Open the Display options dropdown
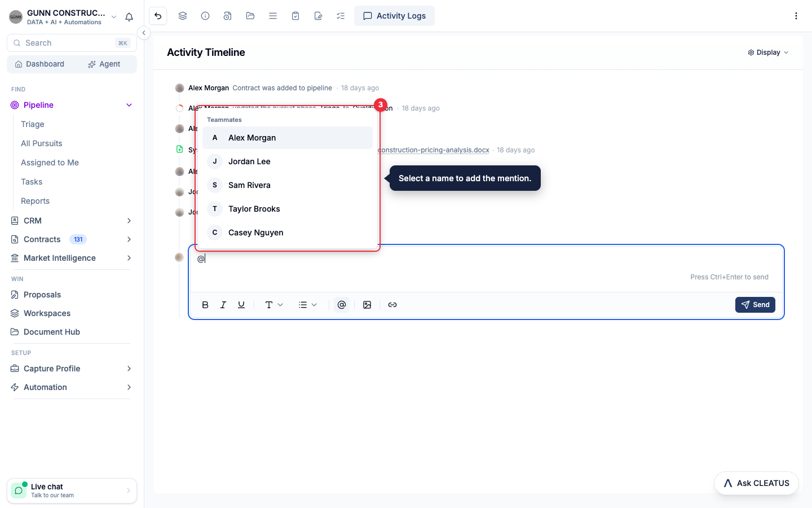The height and width of the screenshot is (508, 812). click(x=768, y=52)
